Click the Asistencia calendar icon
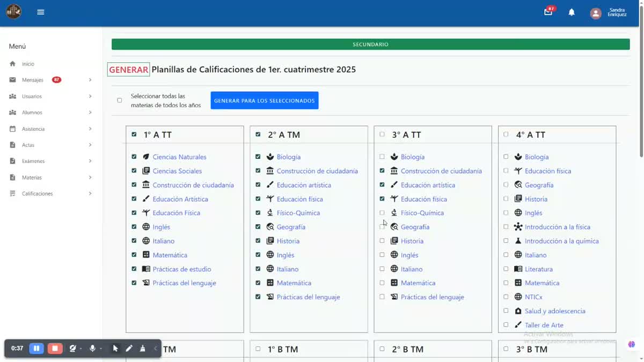Viewport: 644px width, 362px height. (x=12, y=129)
